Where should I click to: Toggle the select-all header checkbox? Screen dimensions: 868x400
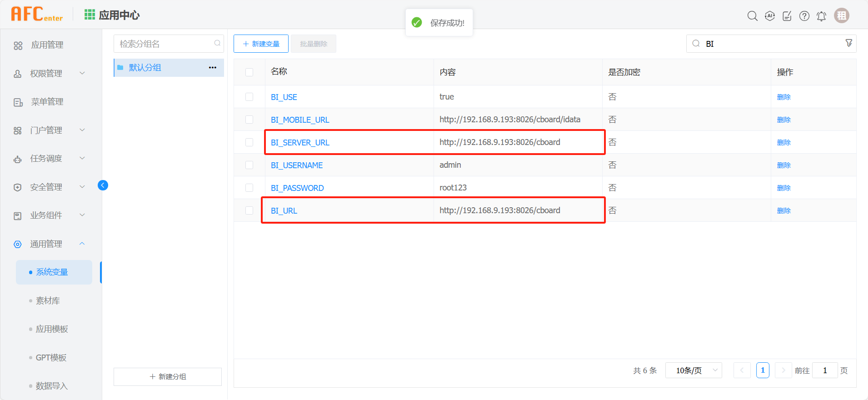(x=249, y=72)
